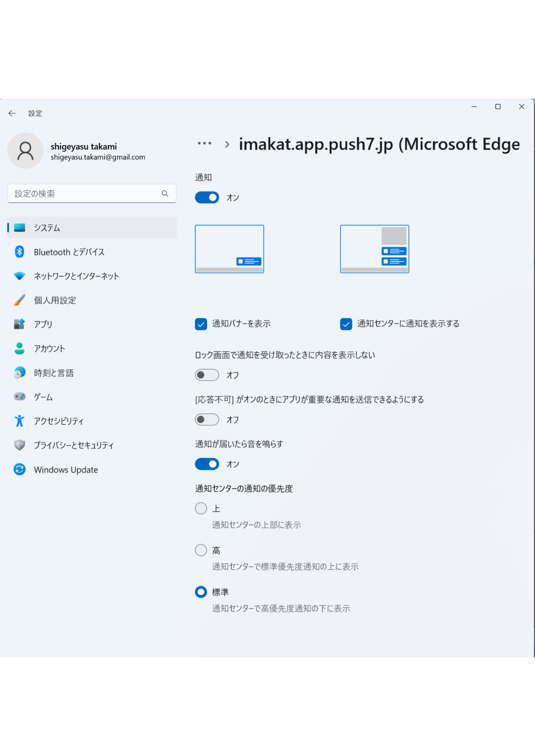
Task: Select the 上 priority radio button
Action: 201,508
